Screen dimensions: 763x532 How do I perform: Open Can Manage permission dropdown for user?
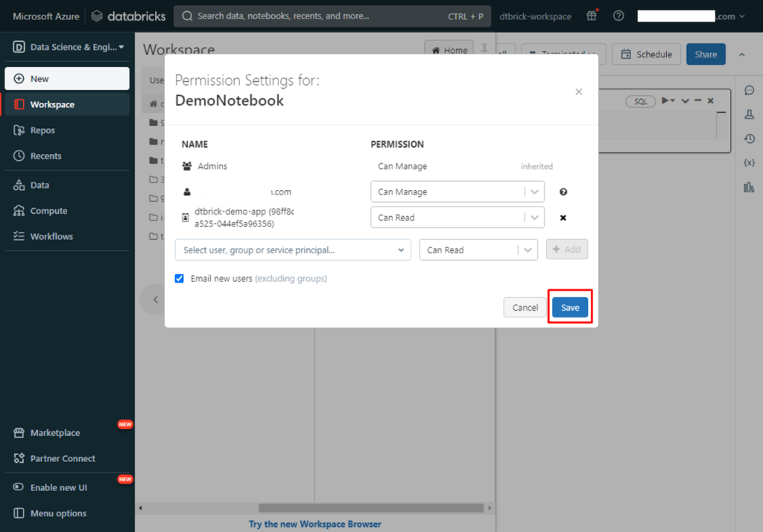pos(458,192)
